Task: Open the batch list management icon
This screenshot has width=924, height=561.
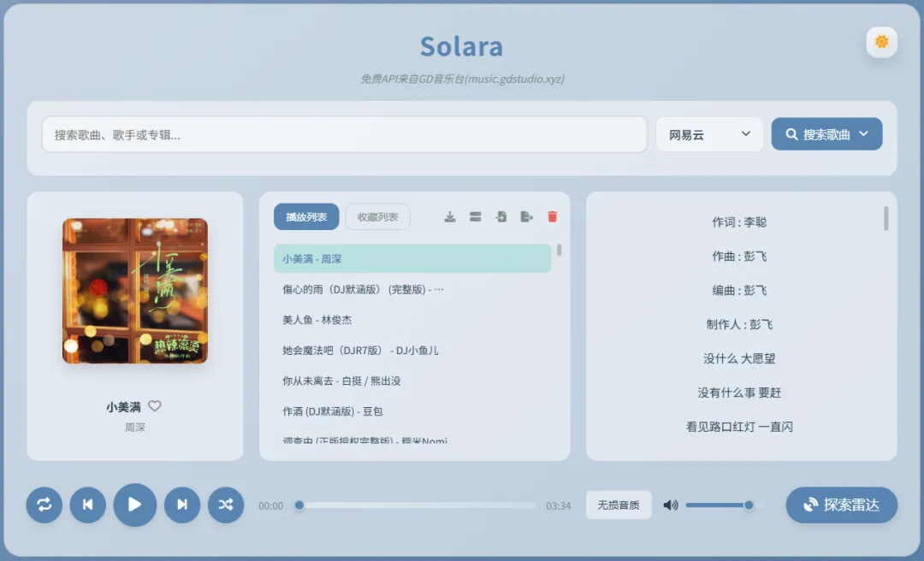Action: point(475,216)
